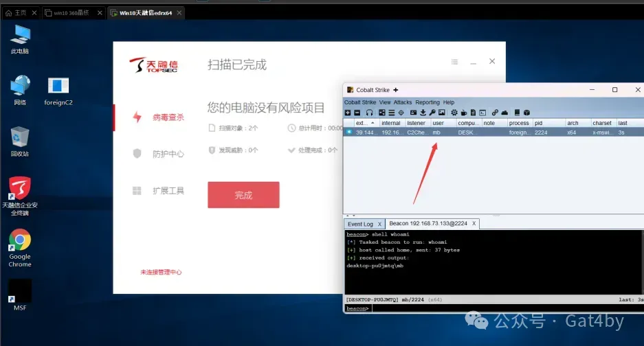Sort by the pid column header
This screenshot has height=346, width=644.
(x=549, y=123)
